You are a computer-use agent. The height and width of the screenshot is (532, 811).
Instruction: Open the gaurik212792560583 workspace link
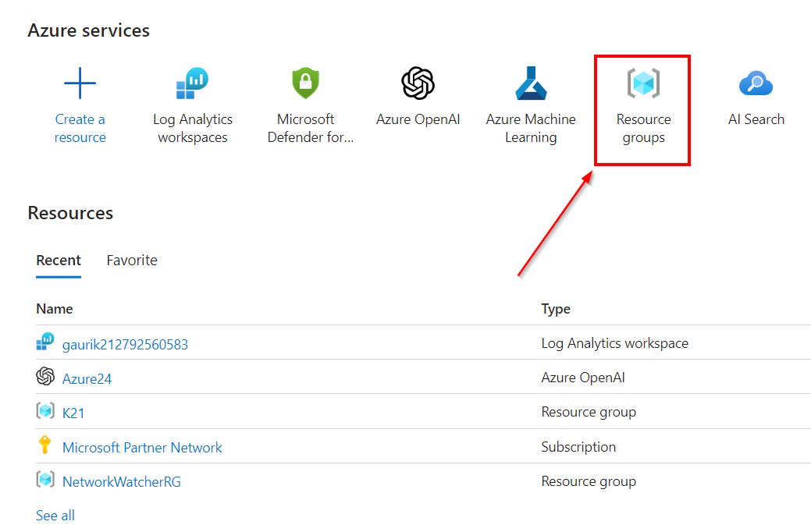tap(125, 344)
